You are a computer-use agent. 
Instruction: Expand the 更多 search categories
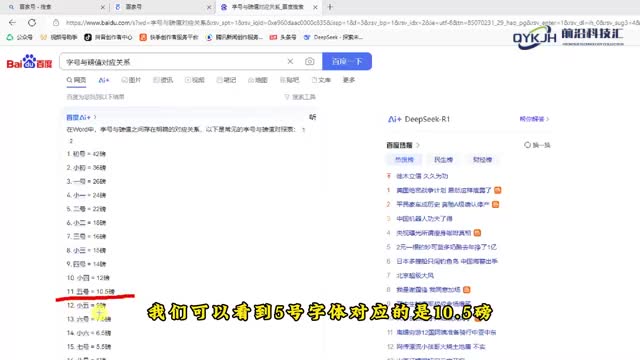coord(349,80)
